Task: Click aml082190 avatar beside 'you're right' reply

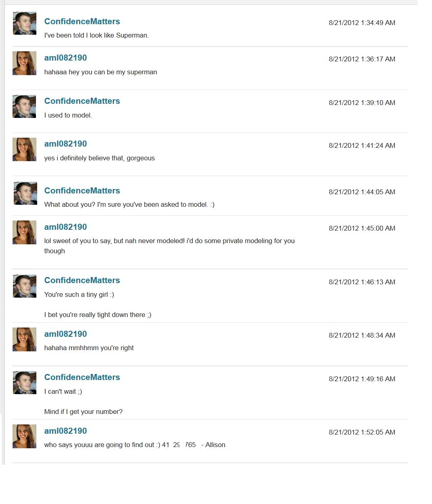Action: pos(25,339)
